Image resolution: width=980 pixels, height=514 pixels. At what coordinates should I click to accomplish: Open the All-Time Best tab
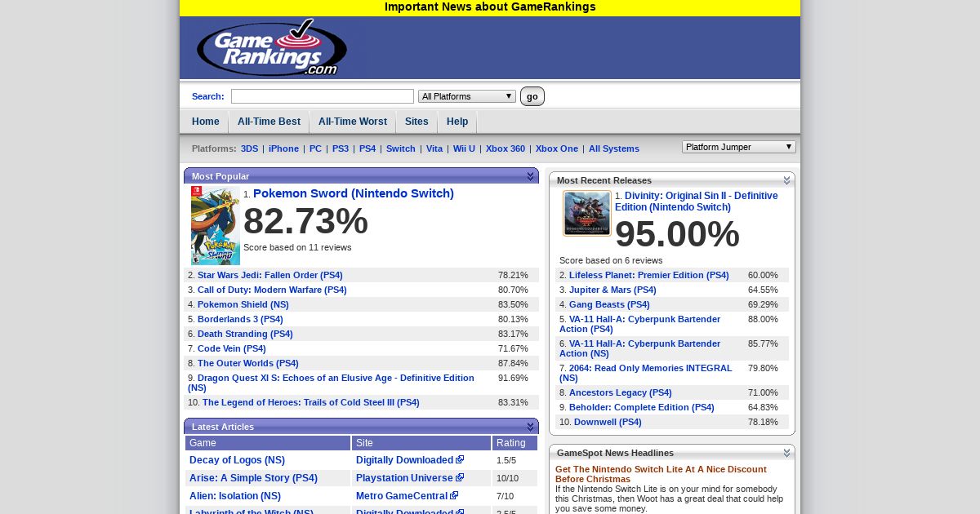tap(269, 122)
